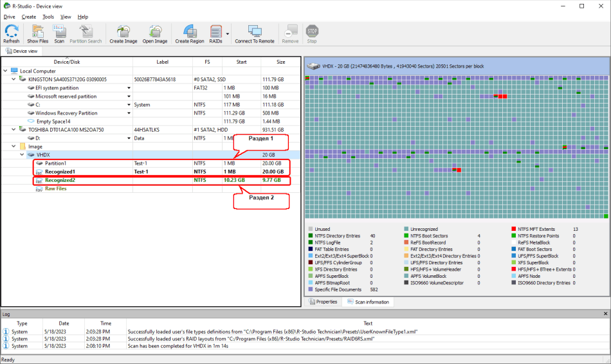The image size is (611, 364).
Task: Click the Local Computer icon
Action: (x=14, y=71)
